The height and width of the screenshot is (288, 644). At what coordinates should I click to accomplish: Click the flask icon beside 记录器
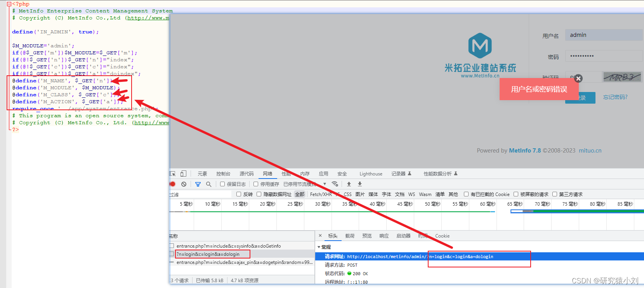tap(410, 173)
